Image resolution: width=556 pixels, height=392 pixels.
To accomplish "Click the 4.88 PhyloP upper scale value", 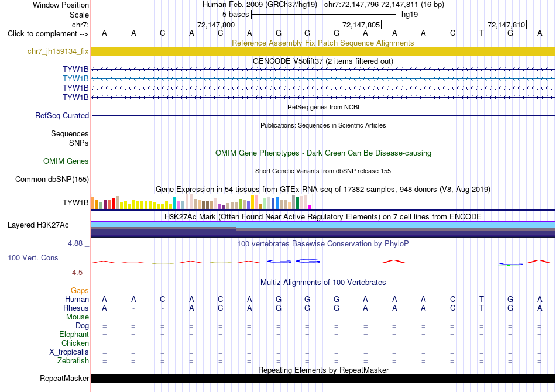I will (75, 243).
